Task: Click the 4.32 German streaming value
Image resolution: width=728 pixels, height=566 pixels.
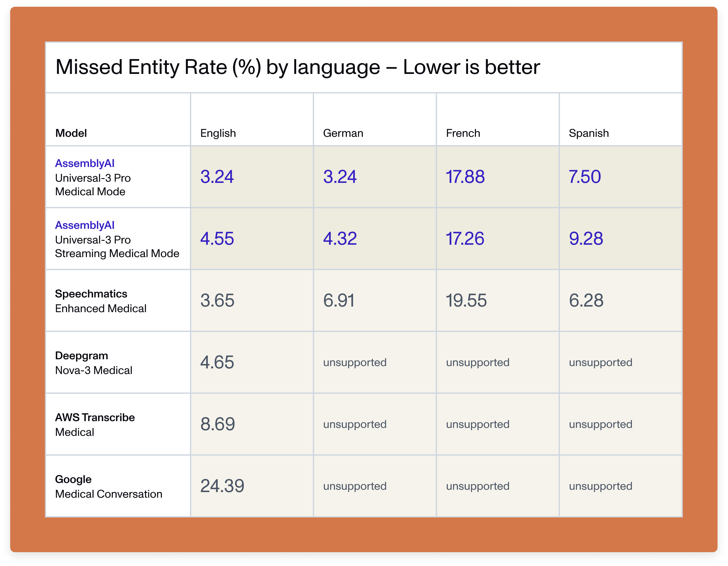Action: click(340, 239)
